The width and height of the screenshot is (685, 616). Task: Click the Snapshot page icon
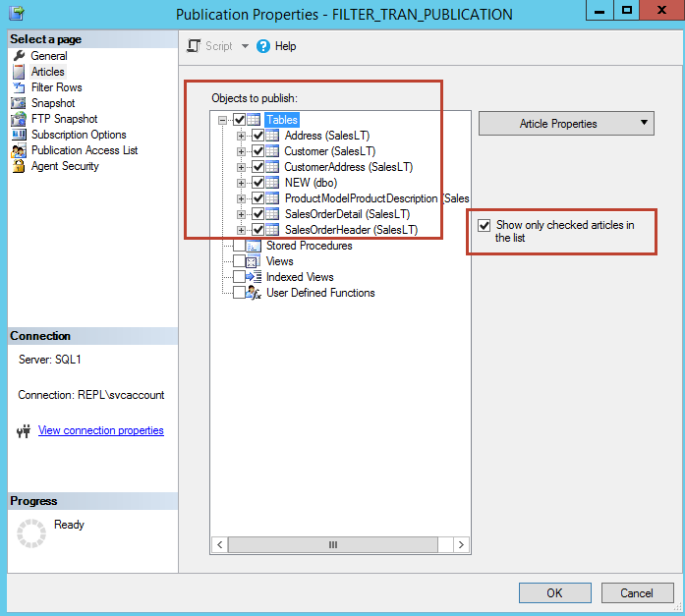[x=19, y=103]
